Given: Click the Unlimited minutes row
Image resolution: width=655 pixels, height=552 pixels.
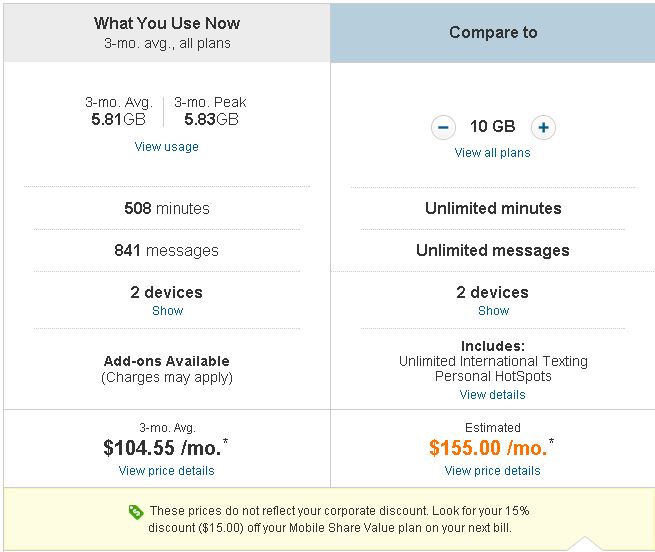Looking at the screenshot, I should point(493,208).
